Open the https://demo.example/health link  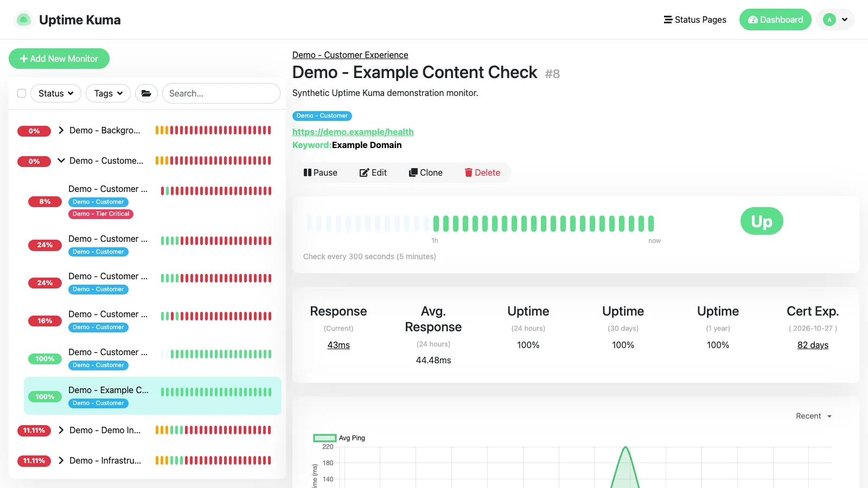coord(353,132)
